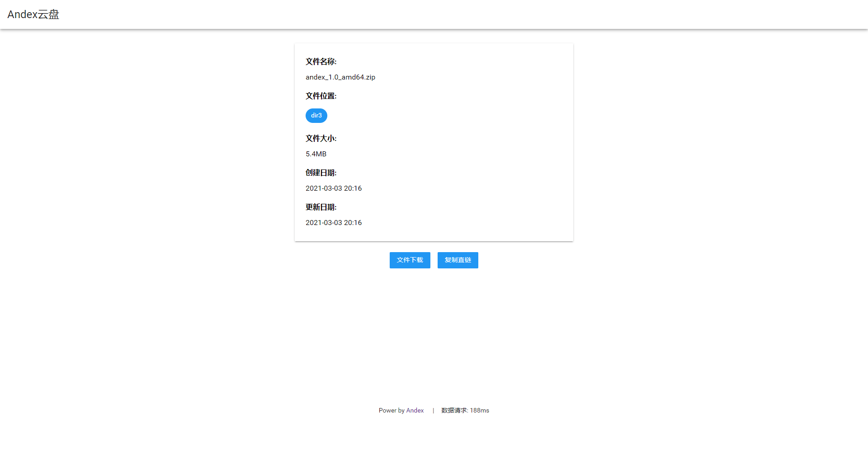
Task: Open the Andex link in footer
Action: [415, 410]
